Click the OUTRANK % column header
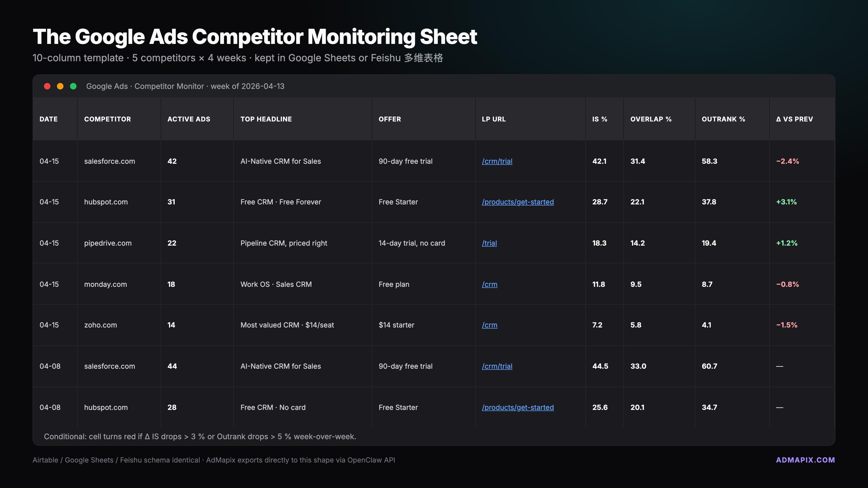The image size is (868, 488). point(723,119)
